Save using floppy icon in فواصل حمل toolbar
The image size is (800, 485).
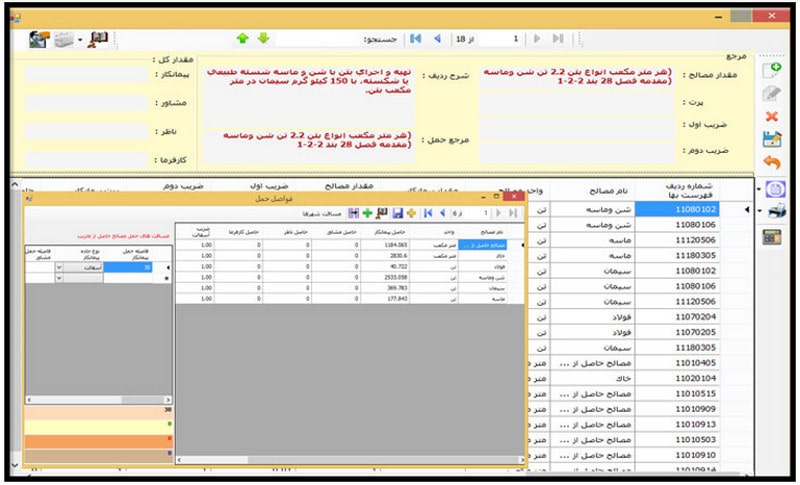[x=397, y=213]
